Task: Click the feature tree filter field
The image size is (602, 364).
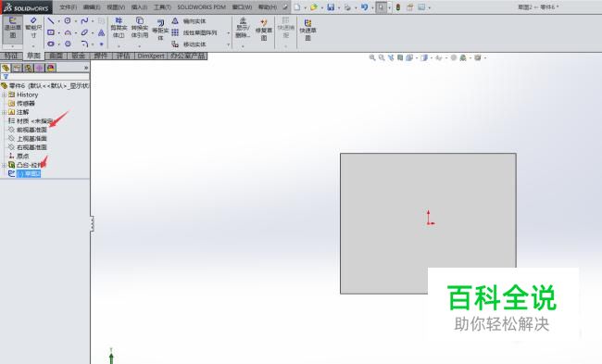Action: point(45,77)
